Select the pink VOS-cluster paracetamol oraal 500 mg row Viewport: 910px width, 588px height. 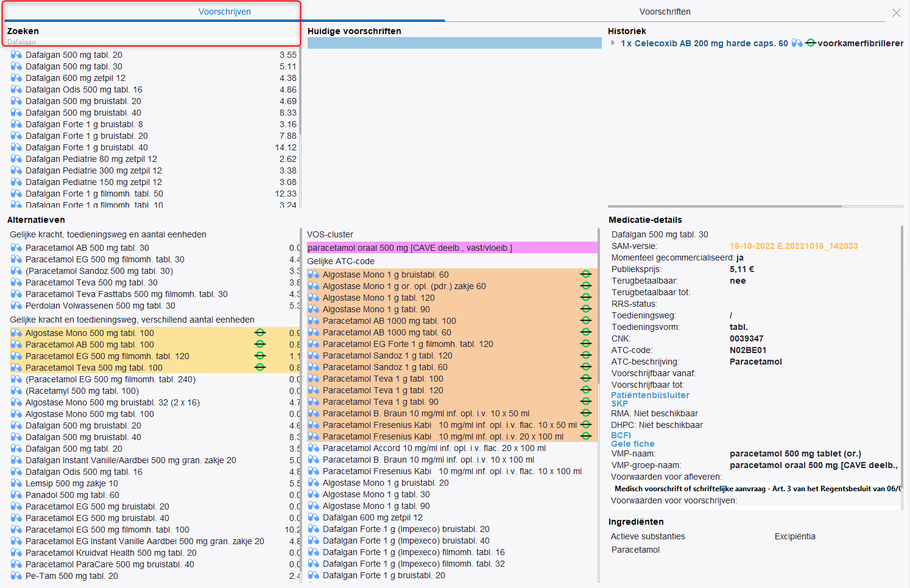tap(452, 248)
